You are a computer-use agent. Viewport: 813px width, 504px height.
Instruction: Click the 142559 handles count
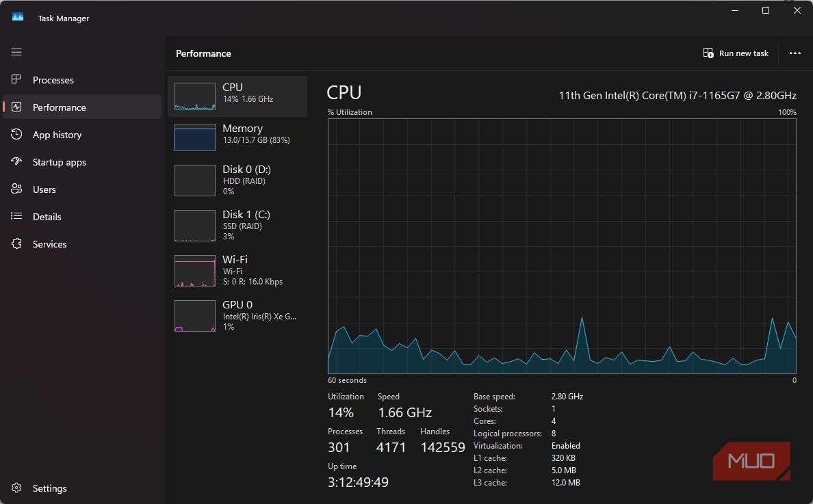click(443, 447)
